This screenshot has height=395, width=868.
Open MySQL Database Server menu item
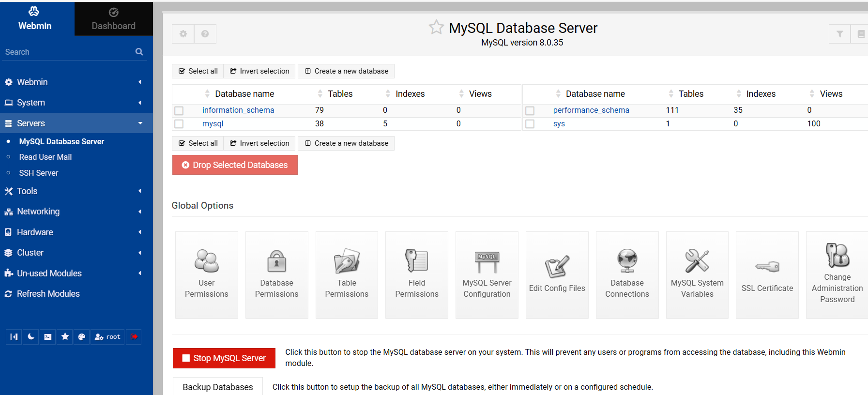point(61,141)
